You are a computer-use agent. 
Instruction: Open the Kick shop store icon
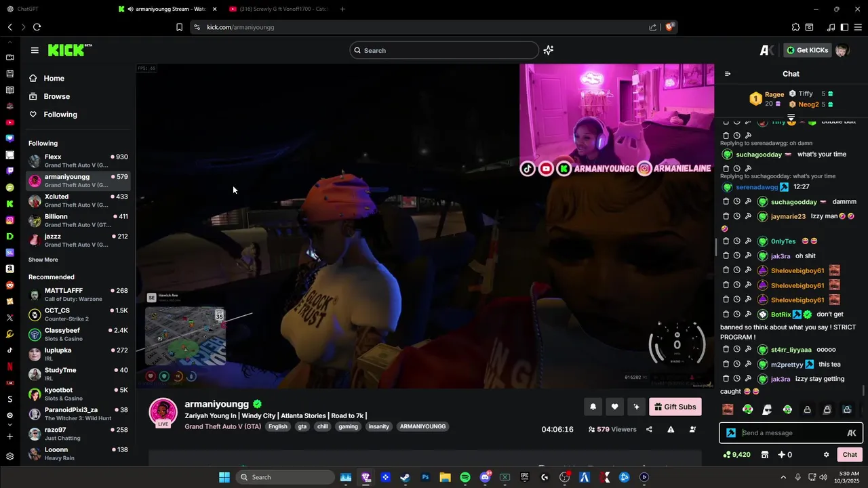click(x=765, y=455)
